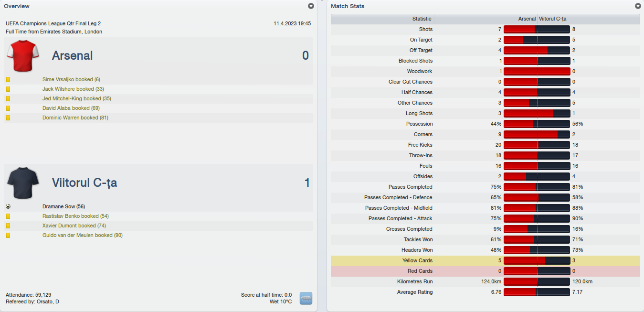Select the Viitorul C-ța team name
Screen dimensions: 644x312
click(x=84, y=183)
